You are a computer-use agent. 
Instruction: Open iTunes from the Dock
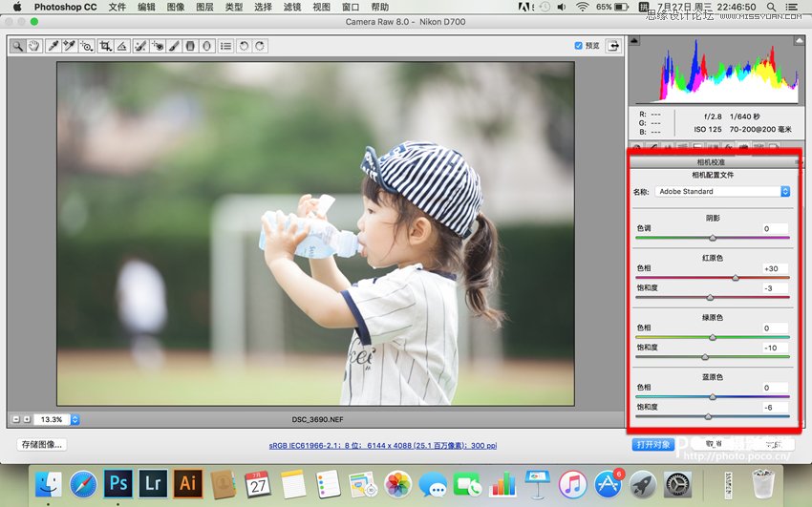click(572, 484)
